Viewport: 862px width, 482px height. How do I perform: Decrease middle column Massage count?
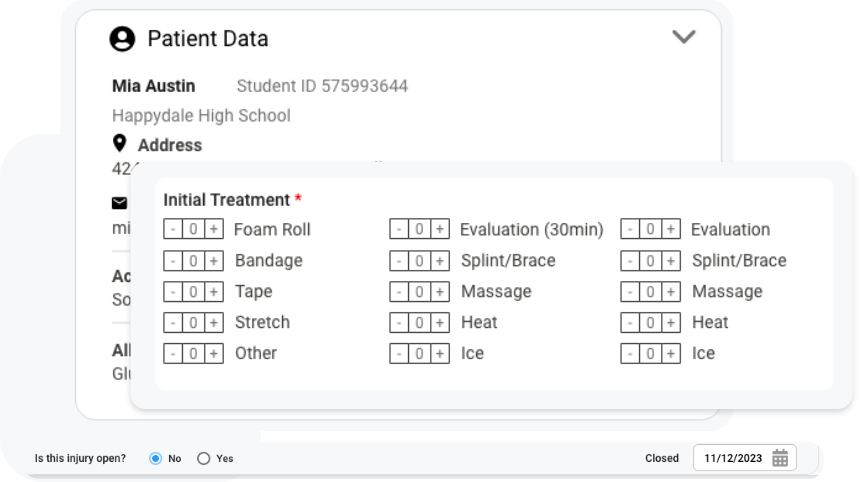(x=399, y=291)
